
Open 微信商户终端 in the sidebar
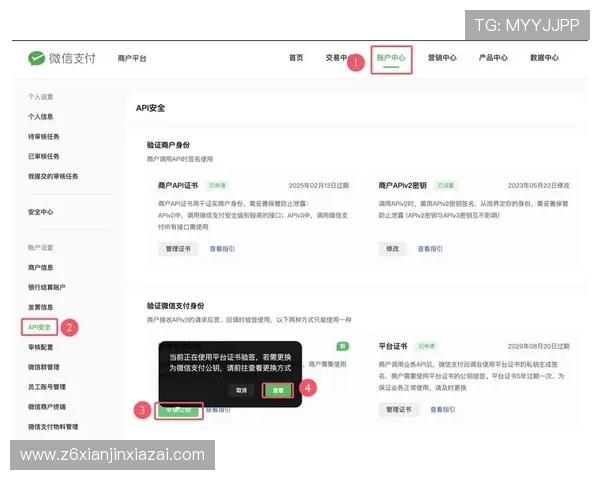[47, 407]
